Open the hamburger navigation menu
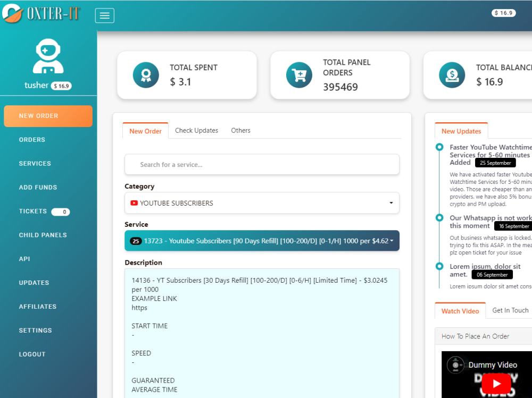The image size is (532, 398). point(104,15)
